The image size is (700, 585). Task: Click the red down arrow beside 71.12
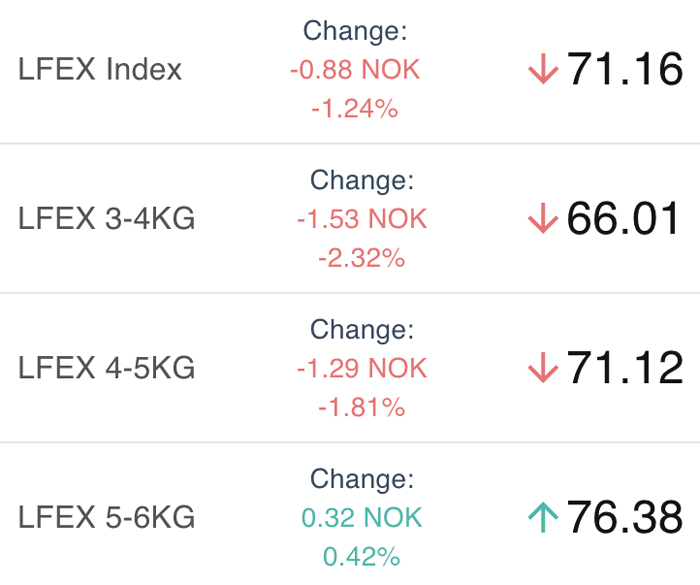point(542,368)
